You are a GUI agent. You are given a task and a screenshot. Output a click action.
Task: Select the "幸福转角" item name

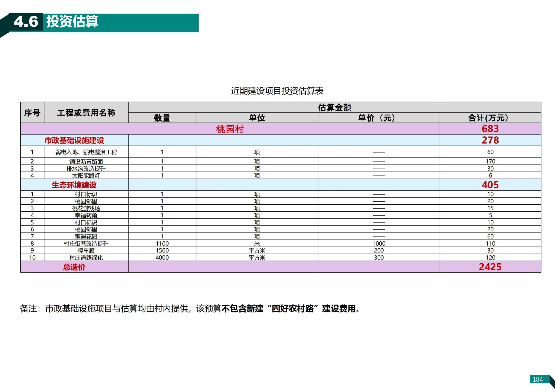86,215
